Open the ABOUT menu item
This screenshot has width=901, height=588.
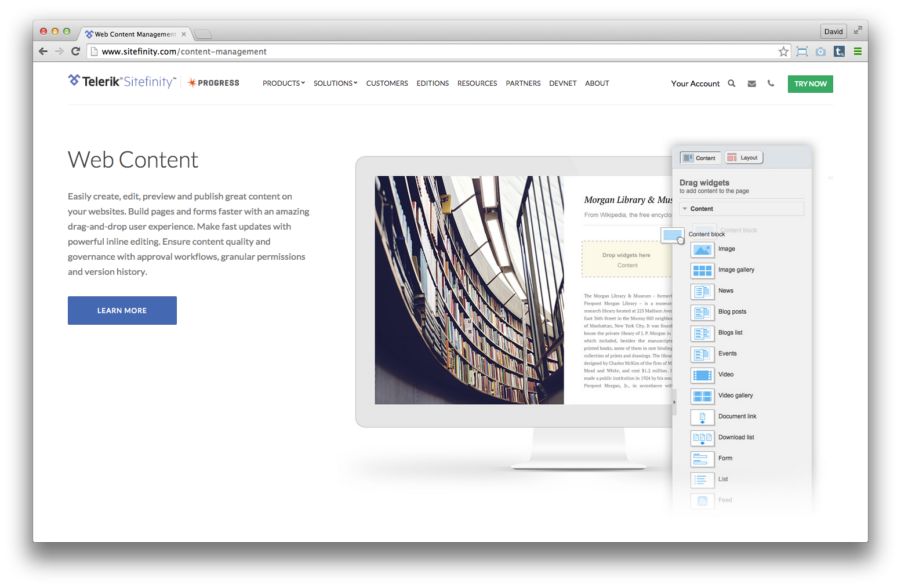pos(597,84)
